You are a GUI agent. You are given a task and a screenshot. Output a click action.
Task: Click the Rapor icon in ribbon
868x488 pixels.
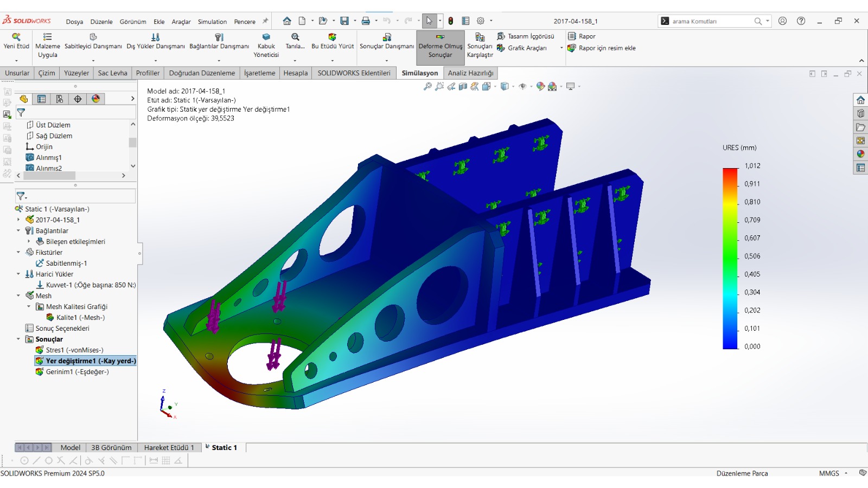(x=572, y=36)
